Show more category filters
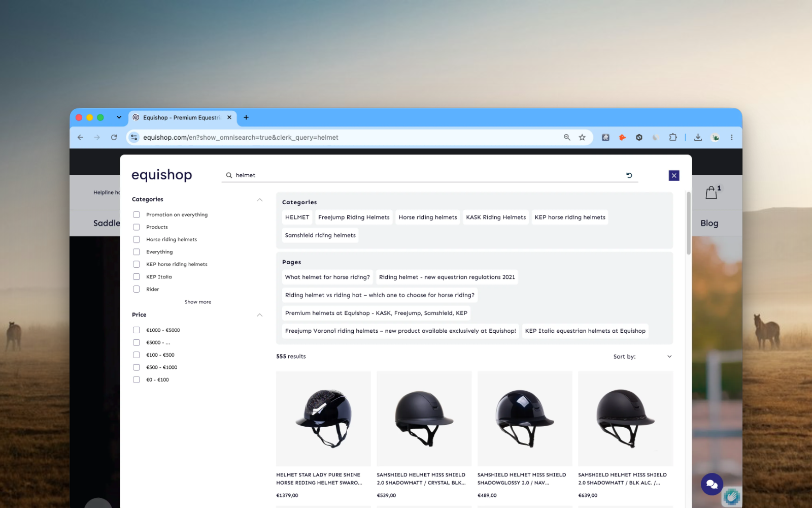 (x=198, y=302)
